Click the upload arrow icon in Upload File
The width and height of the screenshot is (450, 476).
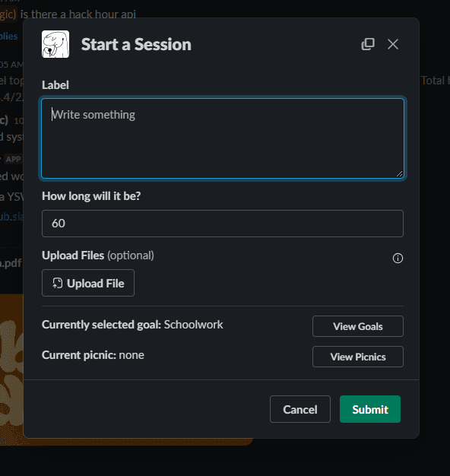57,283
